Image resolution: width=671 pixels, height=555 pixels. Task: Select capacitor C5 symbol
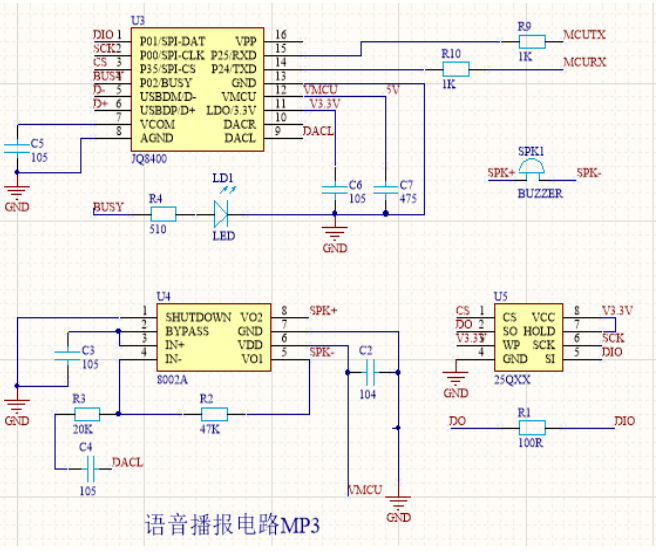[18, 149]
